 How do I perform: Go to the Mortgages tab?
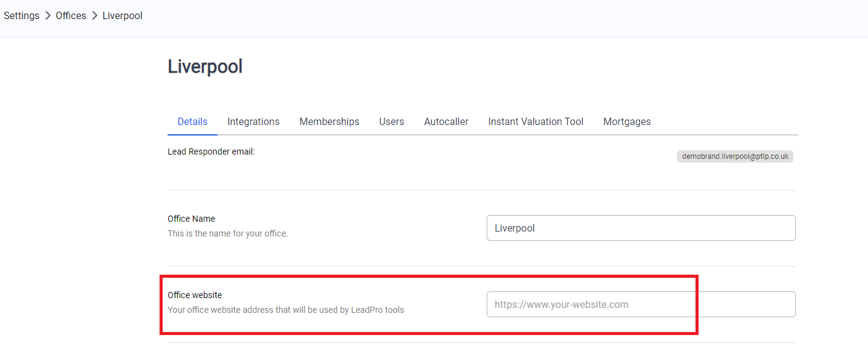[627, 122]
